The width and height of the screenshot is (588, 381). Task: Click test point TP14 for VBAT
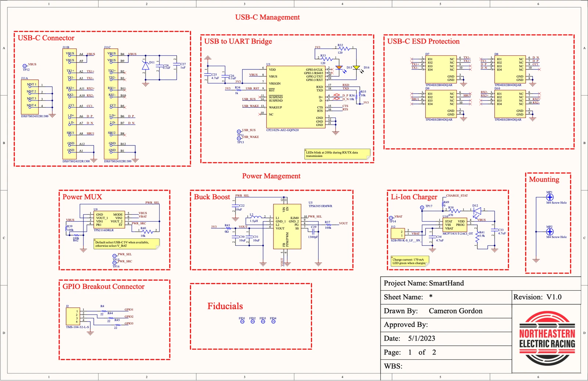(x=391, y=218)
